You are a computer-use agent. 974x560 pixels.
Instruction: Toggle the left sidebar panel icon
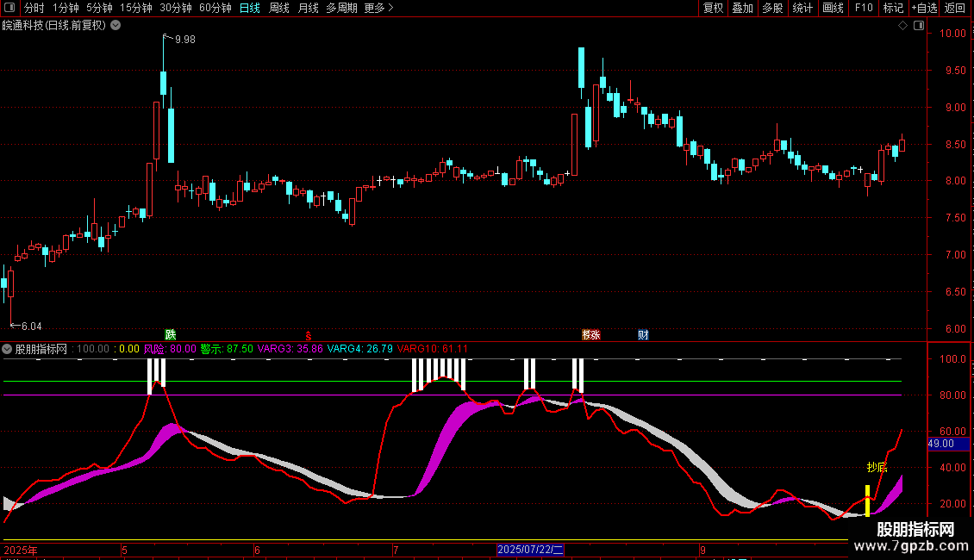pos(9,8)
